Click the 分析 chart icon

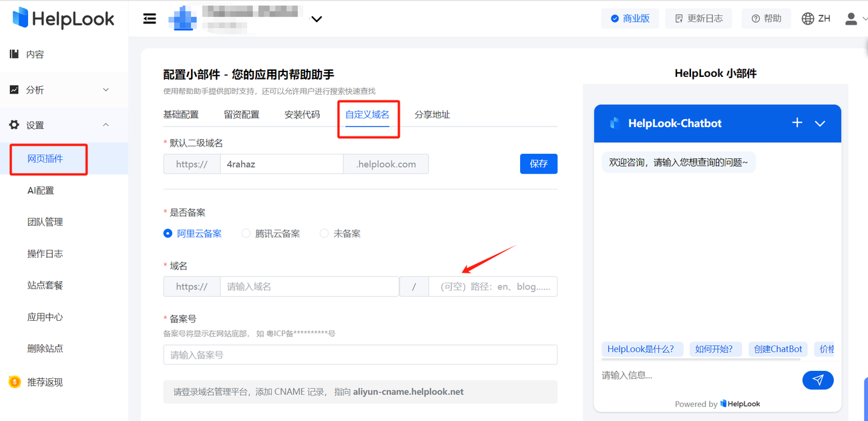[14, 90]
